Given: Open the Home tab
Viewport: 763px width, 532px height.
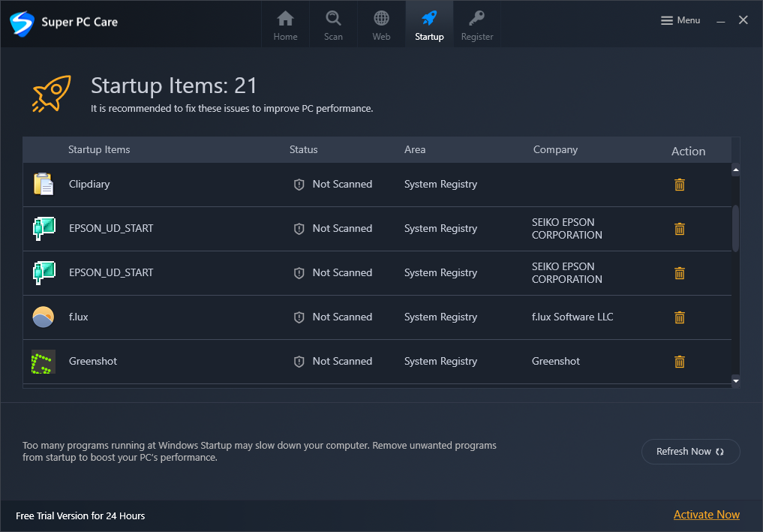Looking at the screenshot, I should 285,25.
